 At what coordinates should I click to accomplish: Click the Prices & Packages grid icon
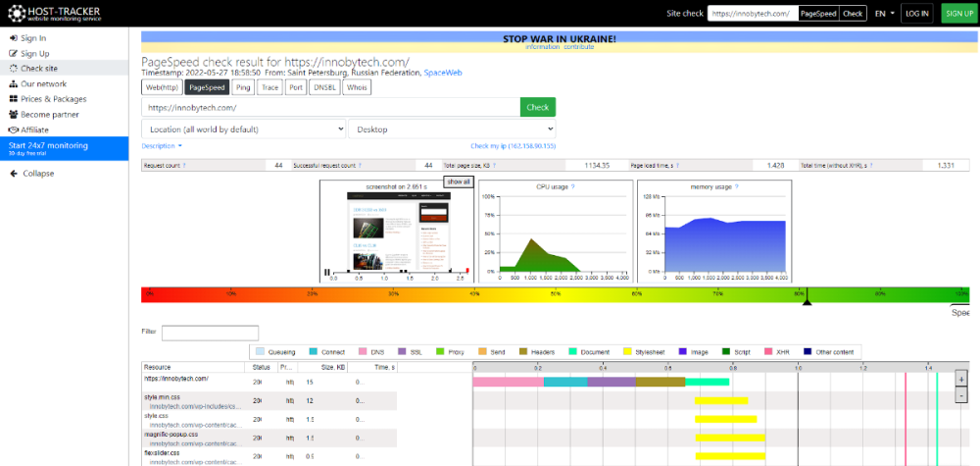13,99
